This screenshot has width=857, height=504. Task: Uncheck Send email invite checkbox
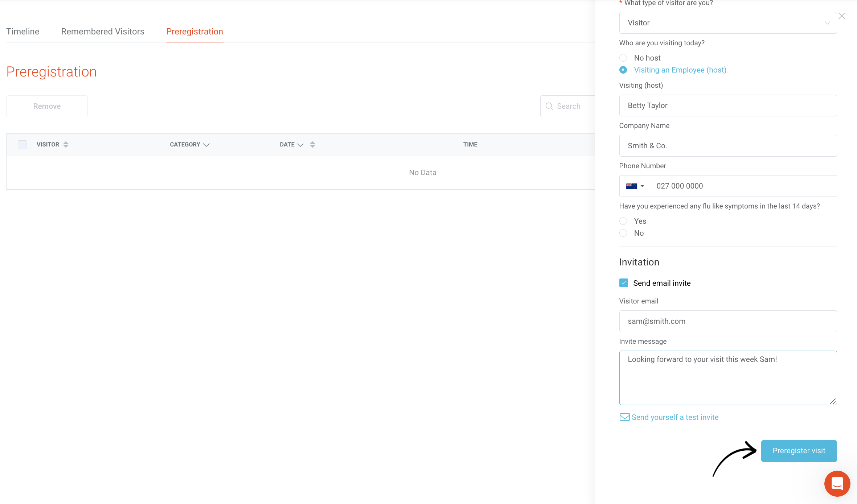(x=624, y=283)
